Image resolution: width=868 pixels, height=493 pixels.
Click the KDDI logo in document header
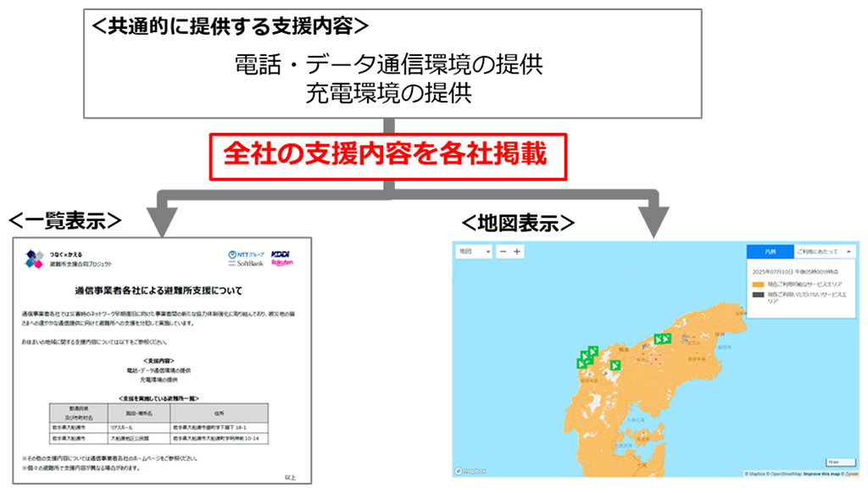[281, 253]
